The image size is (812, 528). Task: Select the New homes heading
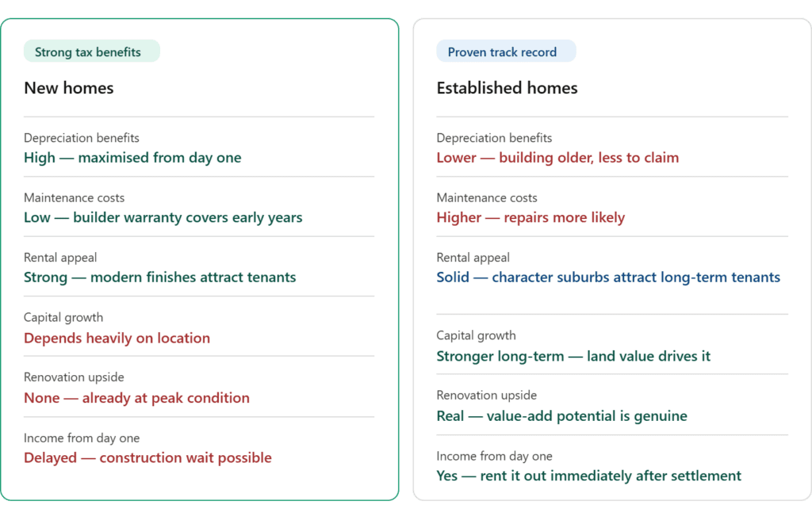[69, 88]
